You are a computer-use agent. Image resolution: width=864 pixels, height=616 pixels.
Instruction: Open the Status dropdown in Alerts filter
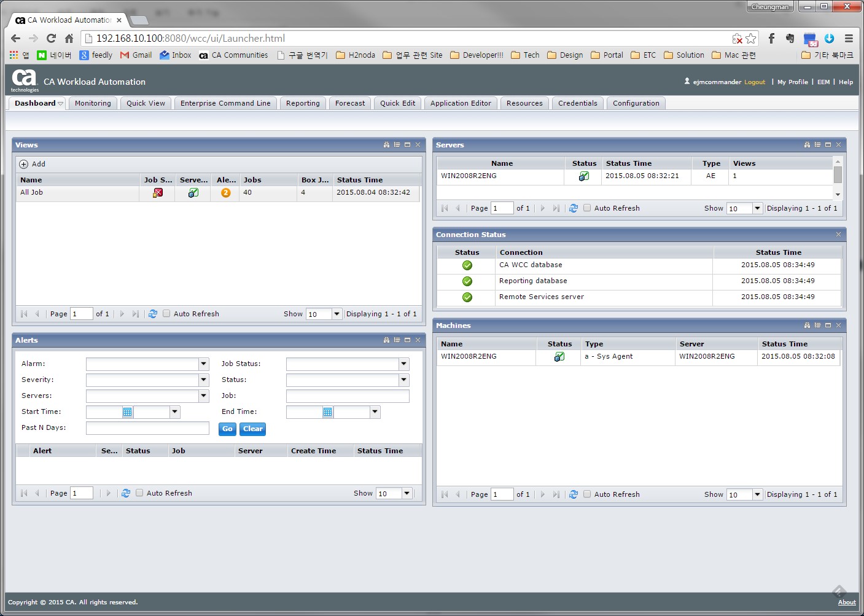pos(404,380)
